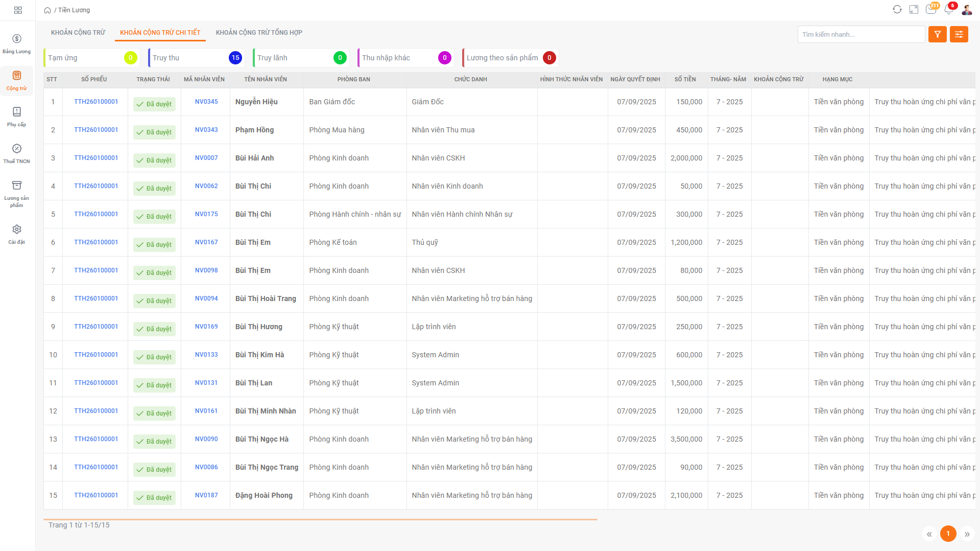Viewport: 980px width, 551px height.
Task: Click the fullscreen expand icon
Action: (914, 10)
